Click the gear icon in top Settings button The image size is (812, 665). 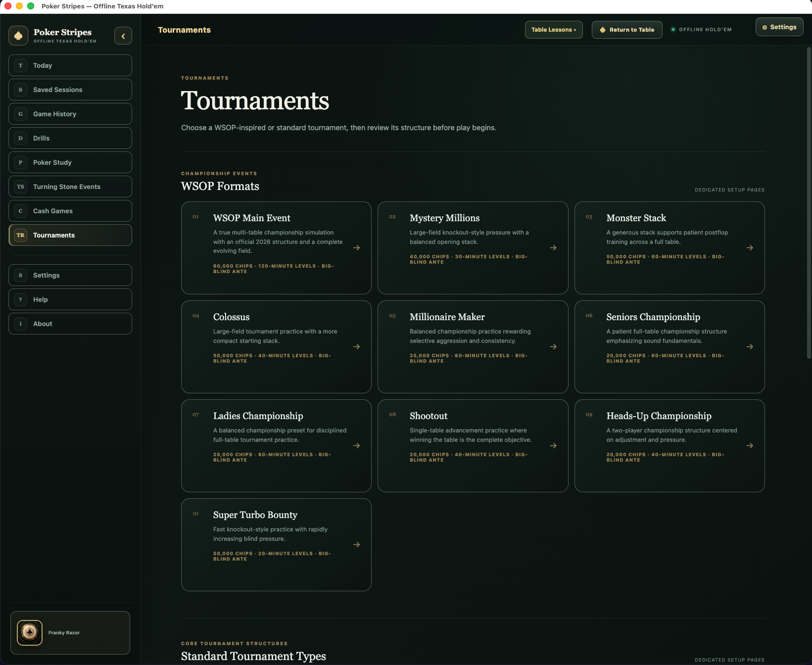(x=764, y=27)
